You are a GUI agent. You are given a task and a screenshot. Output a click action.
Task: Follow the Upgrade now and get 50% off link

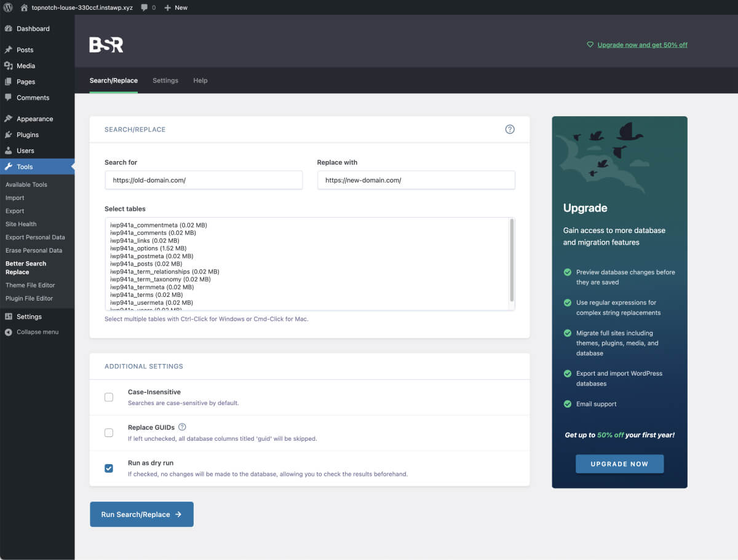coord(642,45)
